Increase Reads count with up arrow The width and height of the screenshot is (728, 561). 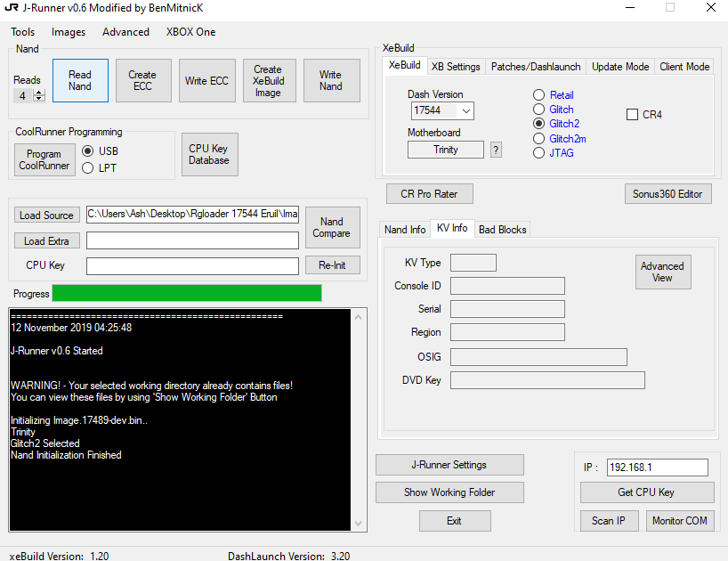coord(38,93)
